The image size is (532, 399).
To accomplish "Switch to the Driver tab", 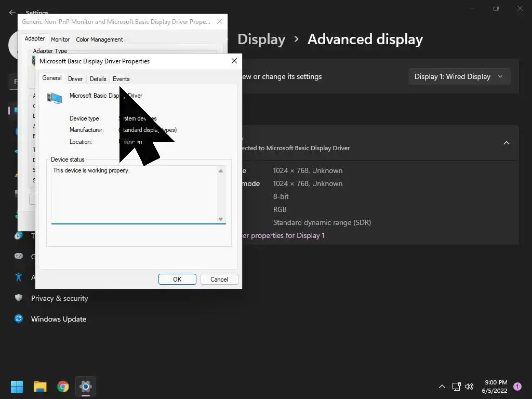I will pos(75,79).
